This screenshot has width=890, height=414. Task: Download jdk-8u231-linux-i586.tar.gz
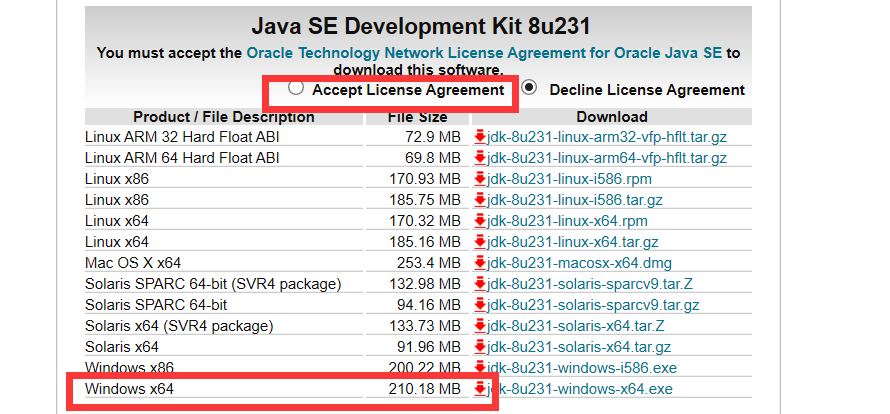pyautogui.click(x=575, y=200)
